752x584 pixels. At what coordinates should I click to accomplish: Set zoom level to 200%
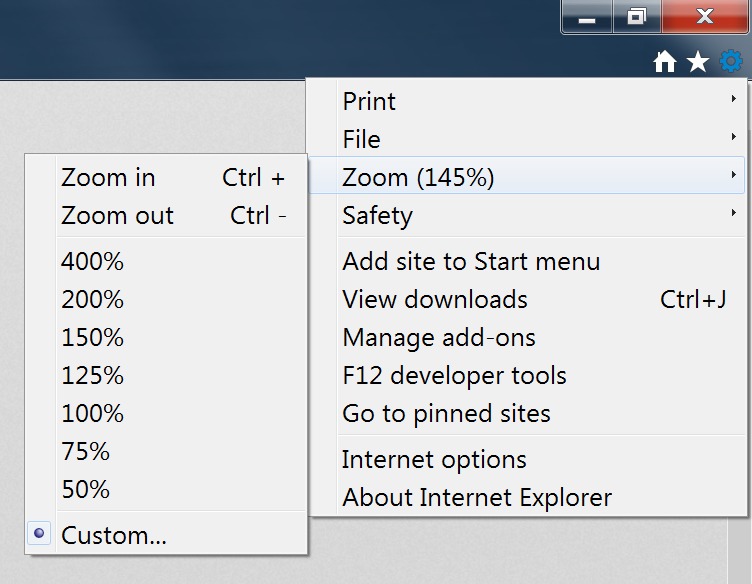pyautogui.click(x=93, y=299)
